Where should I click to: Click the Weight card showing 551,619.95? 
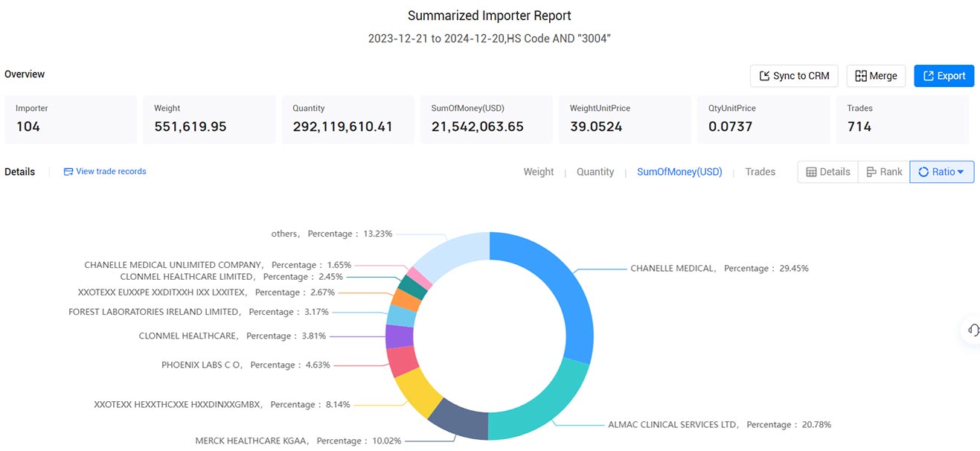click(x=209, y=119)
